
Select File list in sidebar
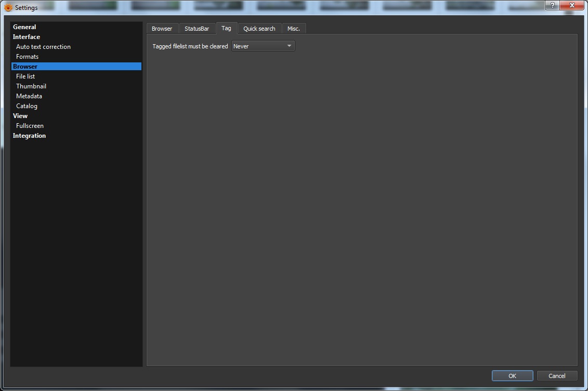(25, 76)
